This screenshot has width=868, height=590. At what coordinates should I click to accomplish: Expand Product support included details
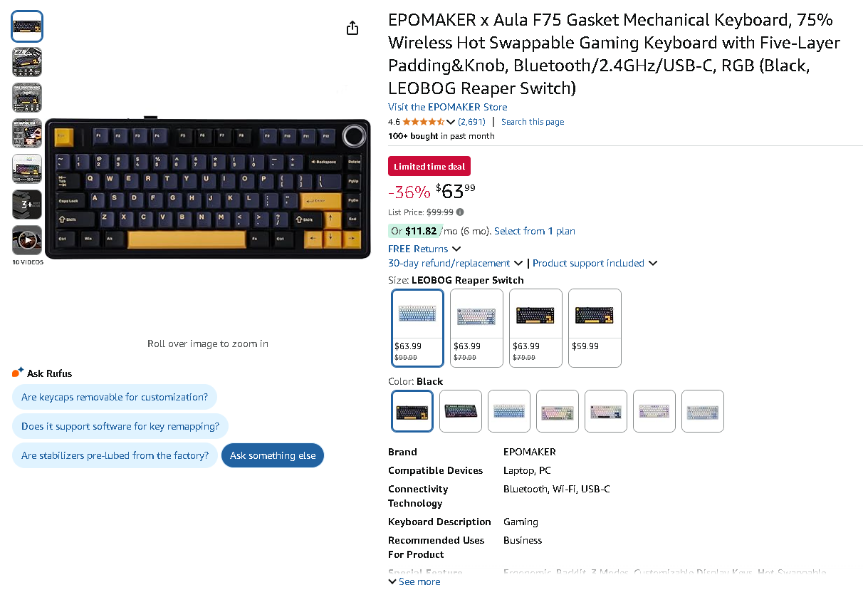point(595,263)
